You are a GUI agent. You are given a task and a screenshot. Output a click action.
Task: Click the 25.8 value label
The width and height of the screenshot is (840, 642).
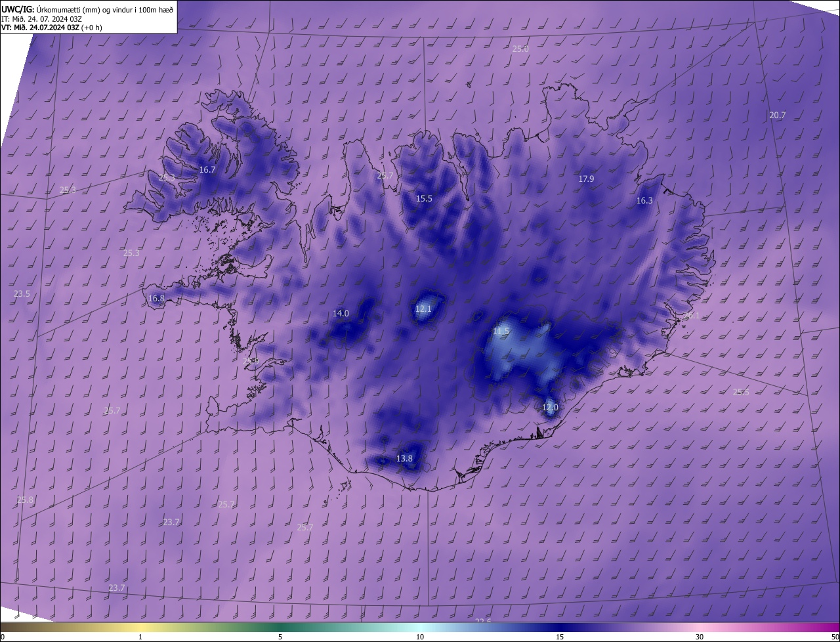point(25,500)
